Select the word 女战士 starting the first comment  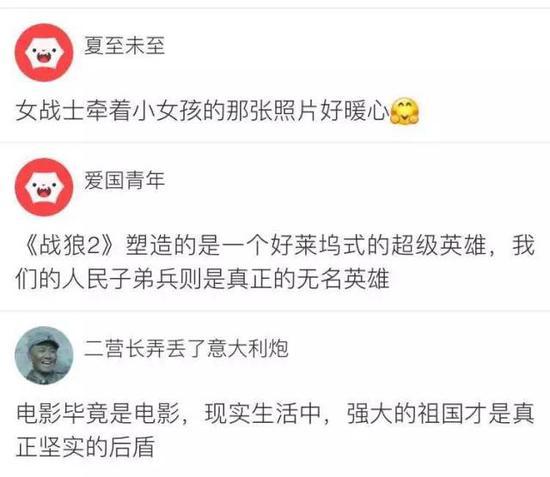coord(51,111)
